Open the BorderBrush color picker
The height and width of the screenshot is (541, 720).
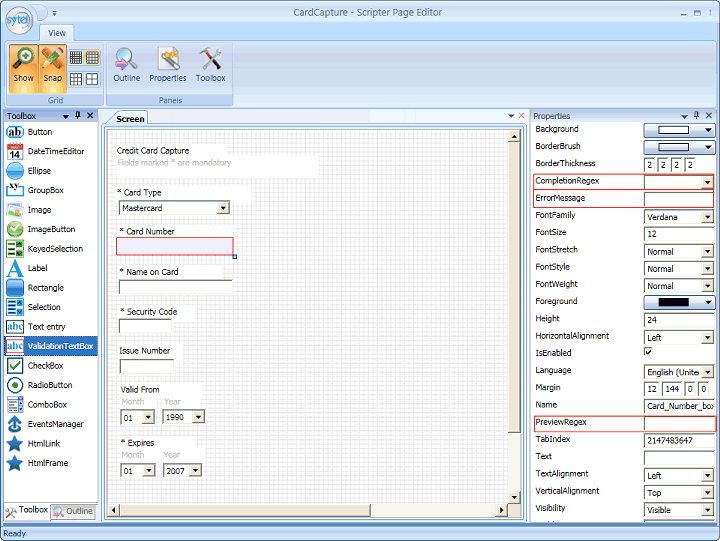[679, 147]
